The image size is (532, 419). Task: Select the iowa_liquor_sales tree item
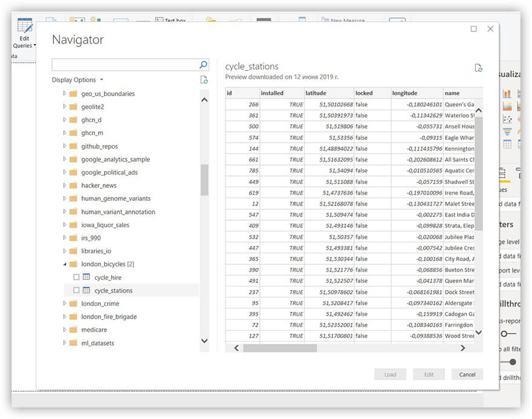click(x=105, y=225)
